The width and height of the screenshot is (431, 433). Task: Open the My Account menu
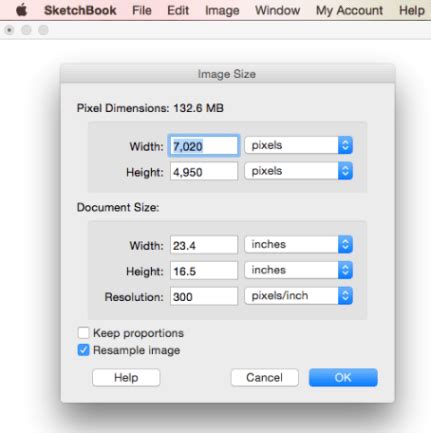[x=349, y=11]
